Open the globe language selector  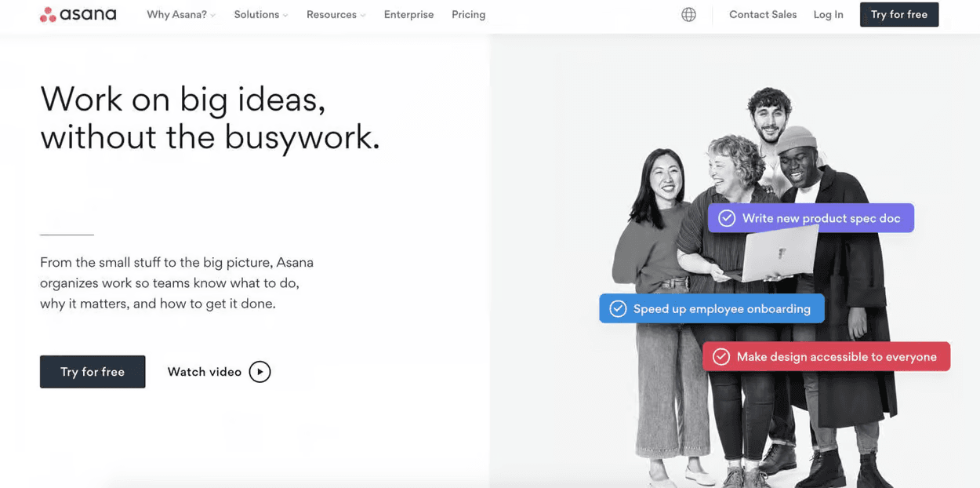[x=688, y=15]
